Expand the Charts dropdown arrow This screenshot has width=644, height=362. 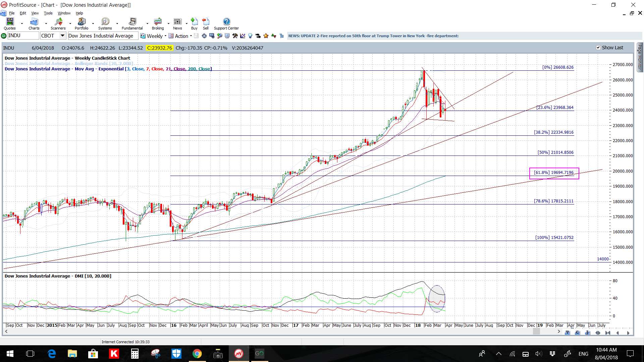pyautogui.click(x=46, y=24)
